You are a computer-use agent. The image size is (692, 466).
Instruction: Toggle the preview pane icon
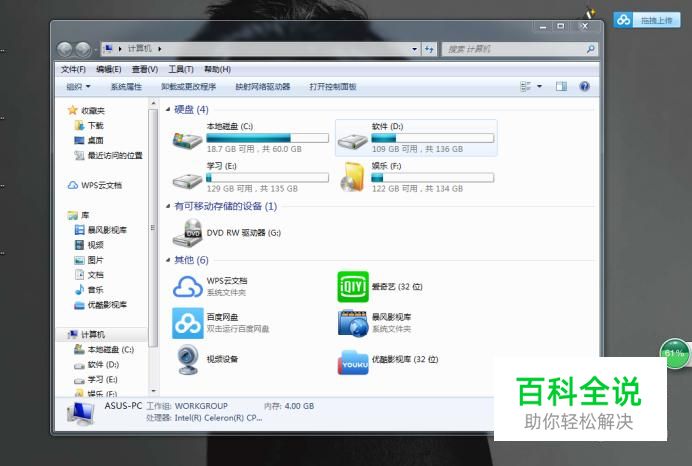[561, 86]
